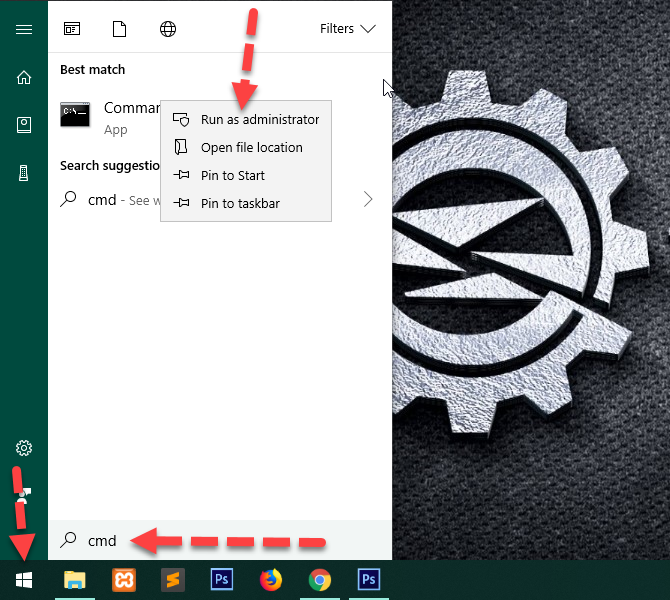Open the Notebook icon in sidebar

point(24,125)
